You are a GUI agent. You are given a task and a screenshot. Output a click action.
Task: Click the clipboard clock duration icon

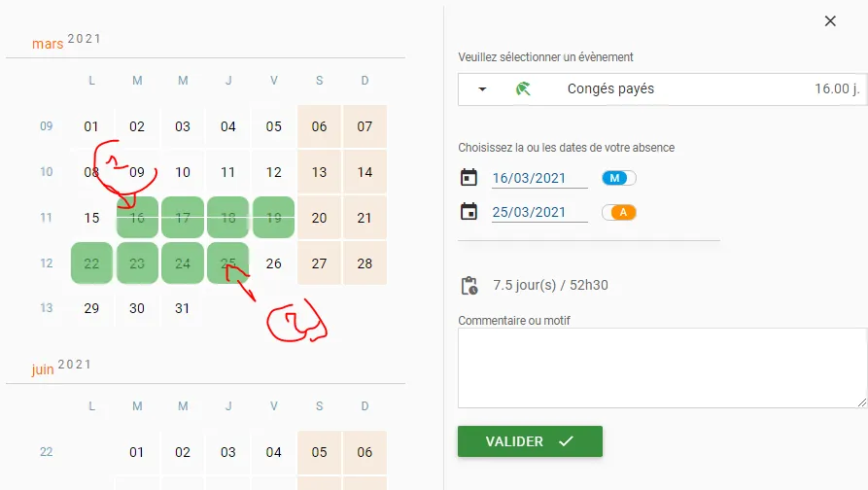pyautogui.click(x=469, y=285)
